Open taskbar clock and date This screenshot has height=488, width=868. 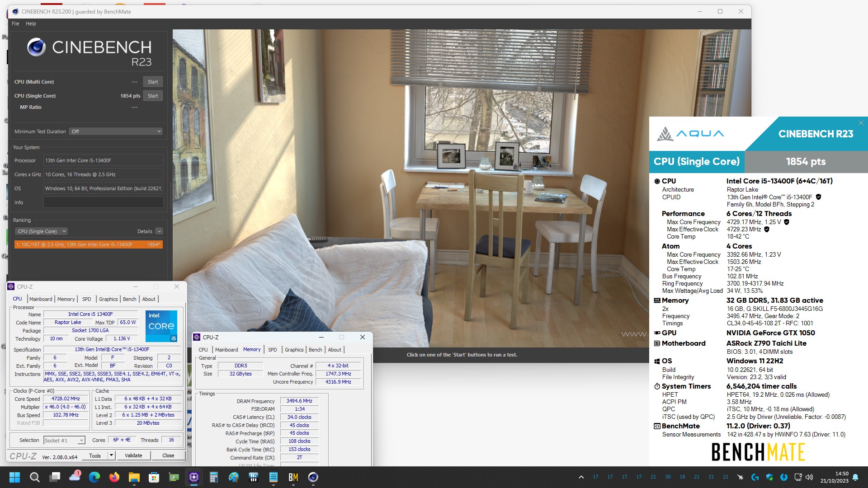coord(834,477)
